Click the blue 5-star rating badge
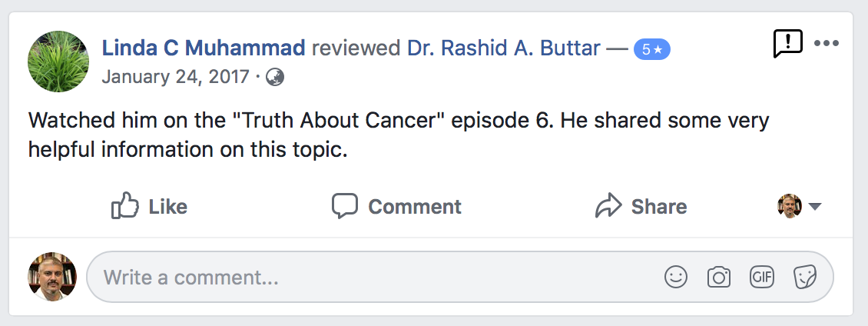868x326 pixels. 651,49
